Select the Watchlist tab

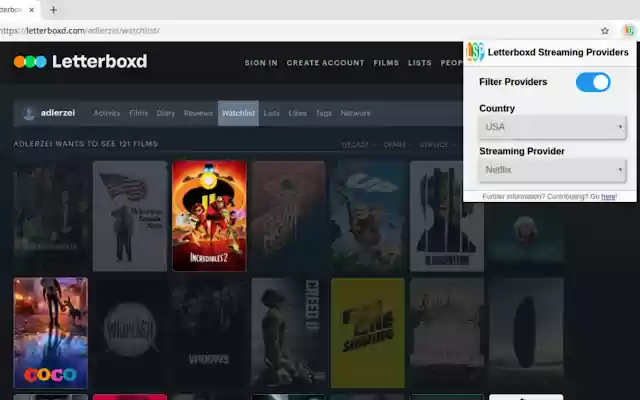238,113
